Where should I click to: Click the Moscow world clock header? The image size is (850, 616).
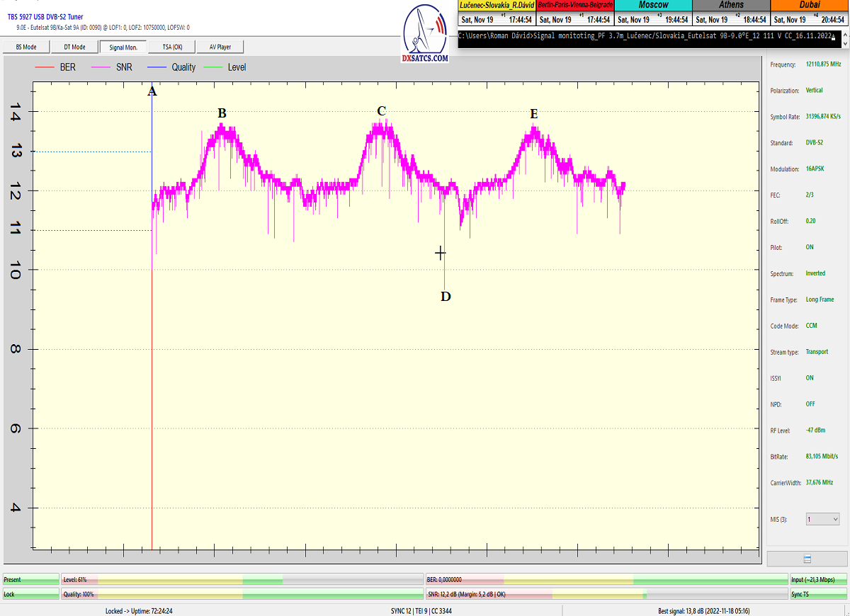click(653, 5)
